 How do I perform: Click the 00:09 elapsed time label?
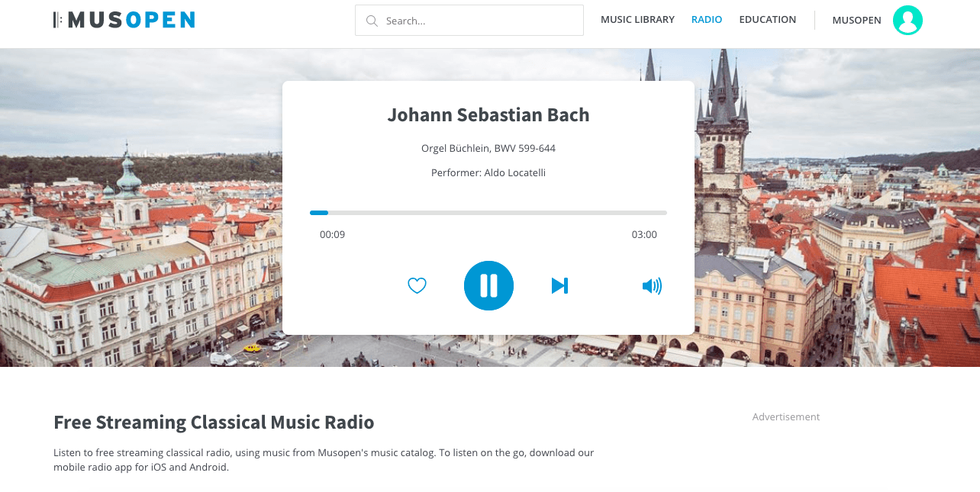pos(332,235)
